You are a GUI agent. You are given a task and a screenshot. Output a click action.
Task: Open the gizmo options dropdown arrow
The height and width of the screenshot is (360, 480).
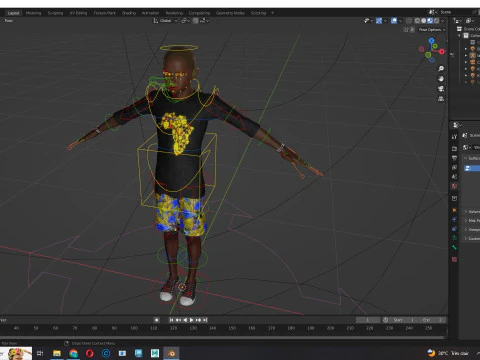coord(385,21)
